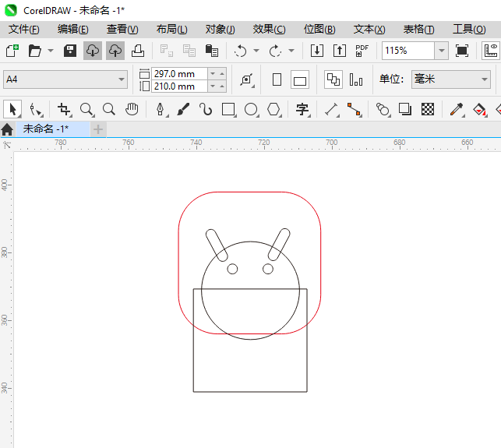Select the Text tool

pos(302,109)
